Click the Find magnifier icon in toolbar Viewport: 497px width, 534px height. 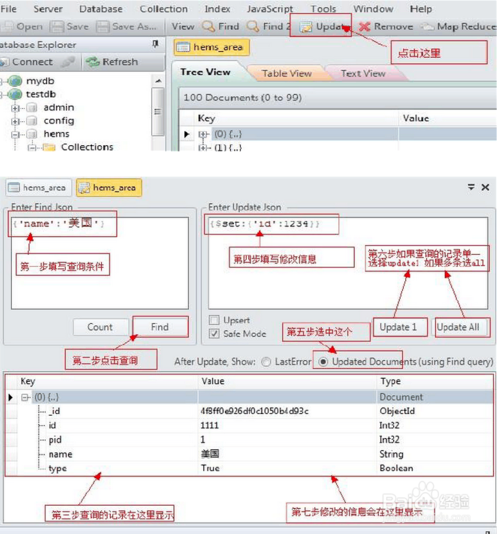coord(208,26)
